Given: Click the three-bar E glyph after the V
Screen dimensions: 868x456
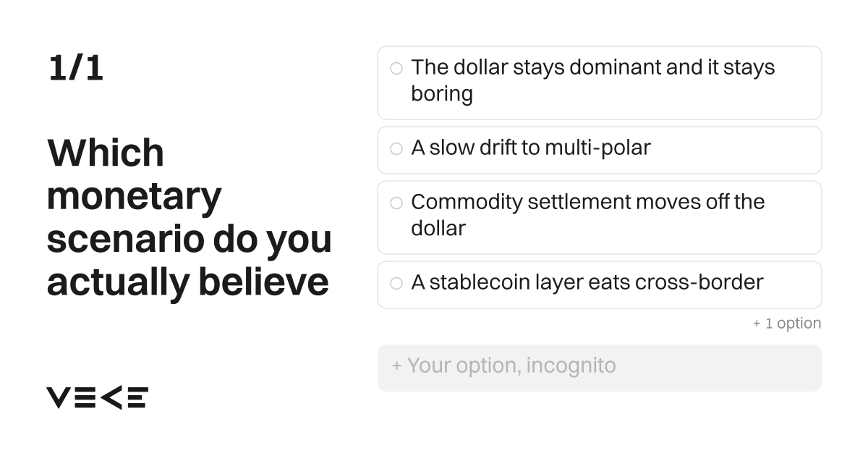Looking at the screenshot, I should [x=84, y=397].
